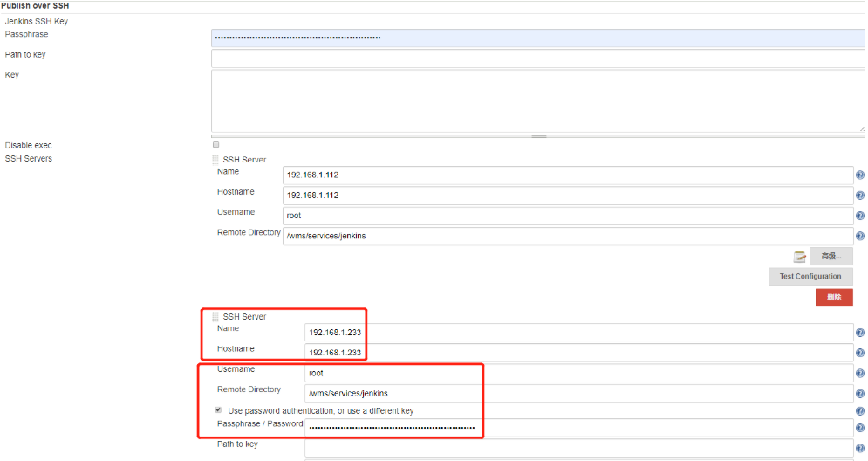Click the Publish over SSH heading
The height and width of the screenshot is (461, 868).
click(35, 5)
